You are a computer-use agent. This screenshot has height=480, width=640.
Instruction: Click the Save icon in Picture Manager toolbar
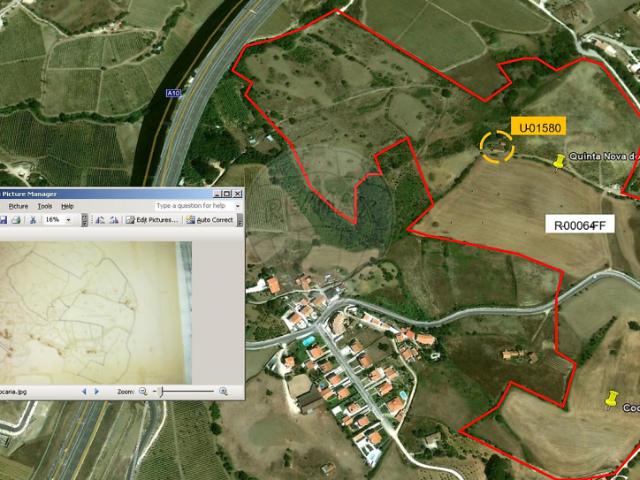pos(3,220)
